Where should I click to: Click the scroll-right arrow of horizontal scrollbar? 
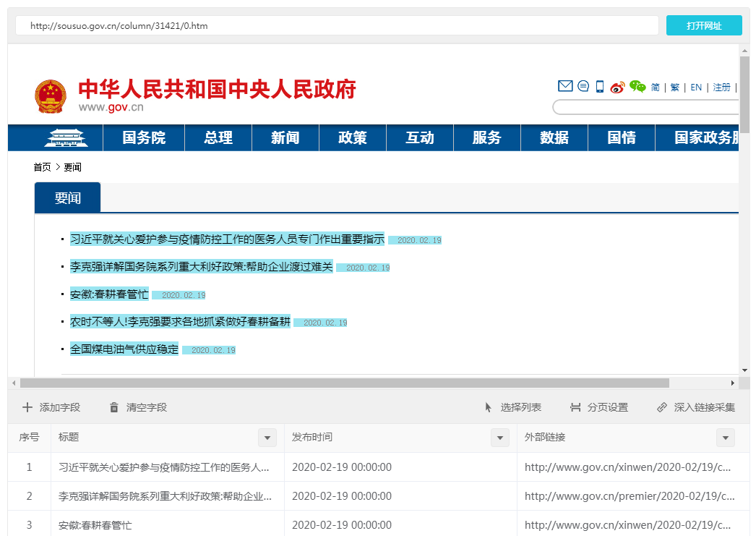pyautogui.click(x=732, y=383)
